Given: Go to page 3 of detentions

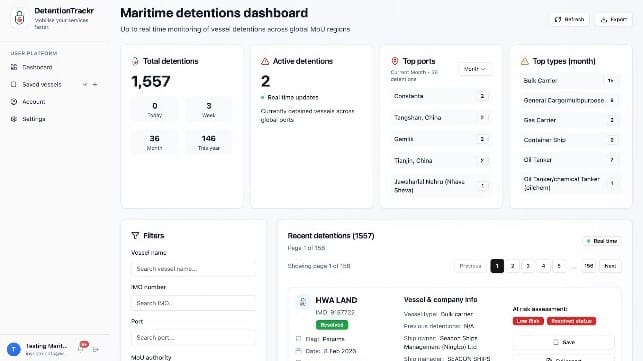Looking at the screenshot, I should point(528,266).
